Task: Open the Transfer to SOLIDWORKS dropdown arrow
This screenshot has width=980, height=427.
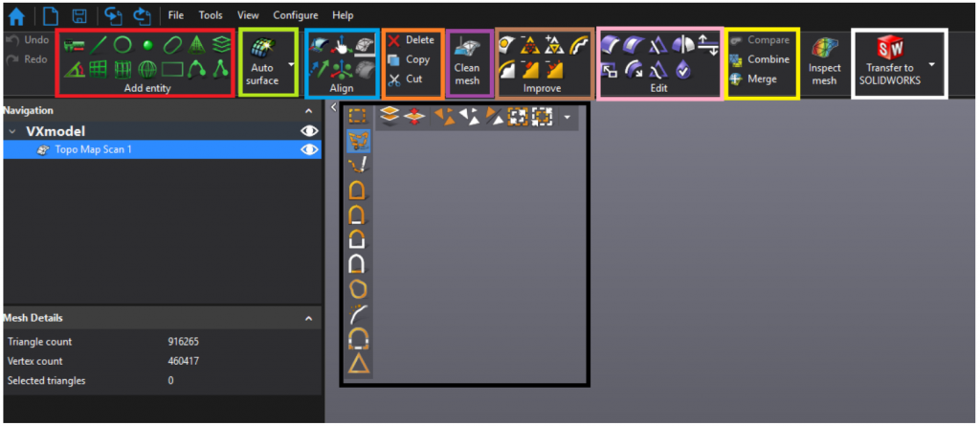Action: pyautogui.click(x=932, y=64)
